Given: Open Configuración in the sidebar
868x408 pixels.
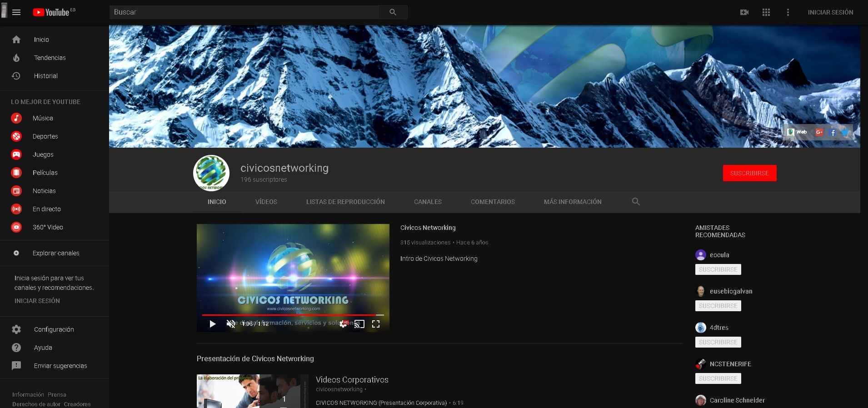Looking at the screenshot, I should click(55, 329).
